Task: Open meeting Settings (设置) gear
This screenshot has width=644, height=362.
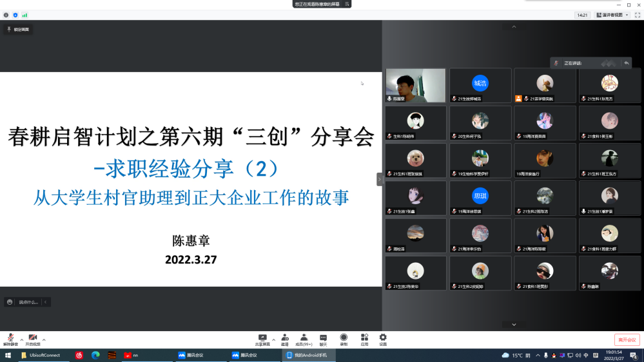Action: (383, 338)
